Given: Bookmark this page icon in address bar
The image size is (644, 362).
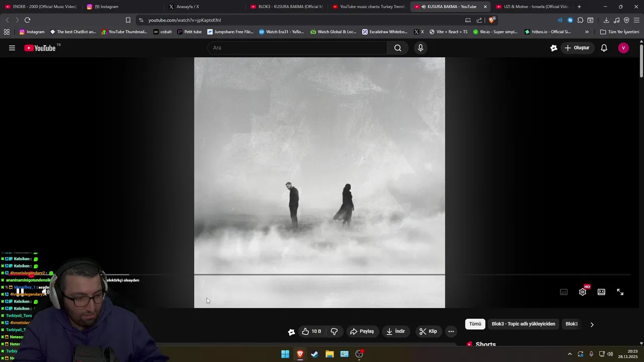Looking at the screenshot, I should click(x=128, y=20).
